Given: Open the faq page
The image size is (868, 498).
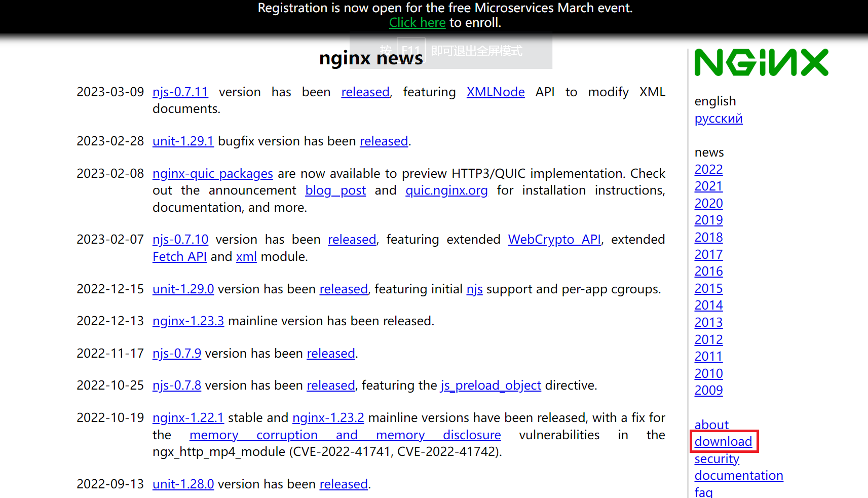Looking at the screenshot, I should click(x=703, y=492).
